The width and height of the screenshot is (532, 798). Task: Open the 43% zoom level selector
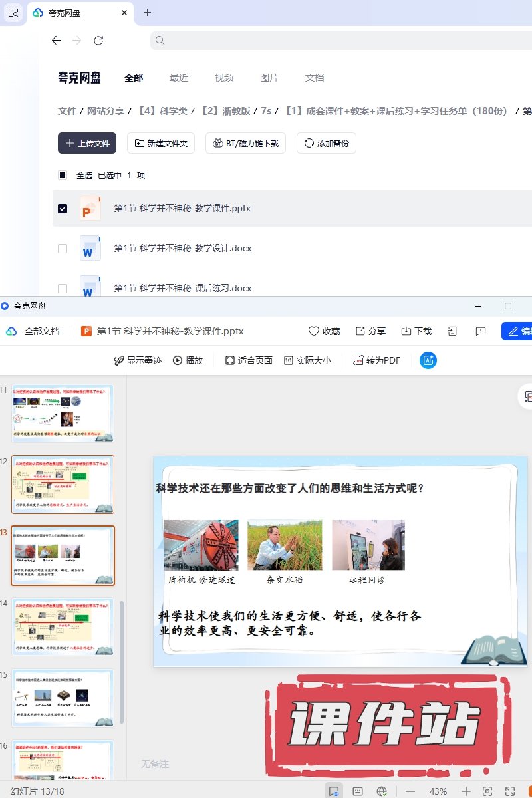click(x=438, y=791)
